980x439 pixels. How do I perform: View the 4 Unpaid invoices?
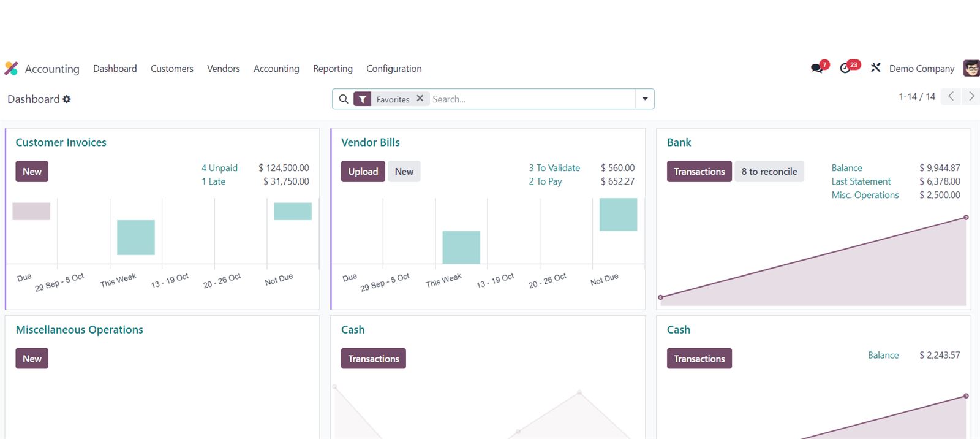pyautogui.click(x=219, y=168)
